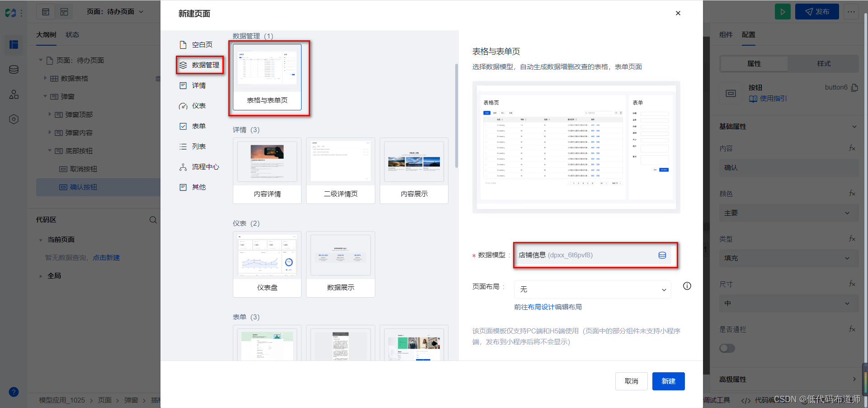Collapse the 基础属性 section
This screenshot has width=868, height=408.
point(854,127)
